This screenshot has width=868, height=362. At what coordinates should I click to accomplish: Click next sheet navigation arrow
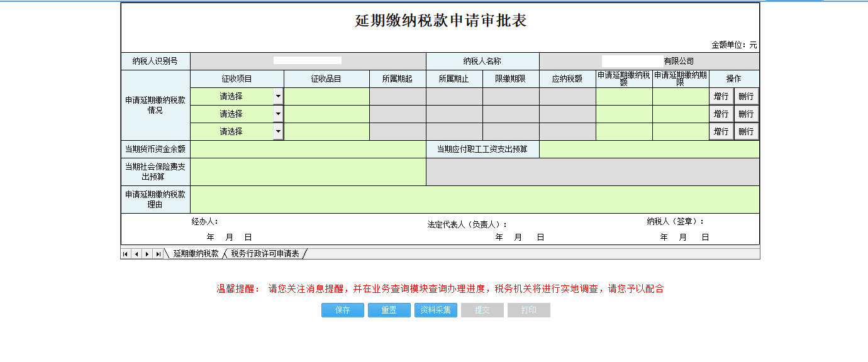coord(147,254)
